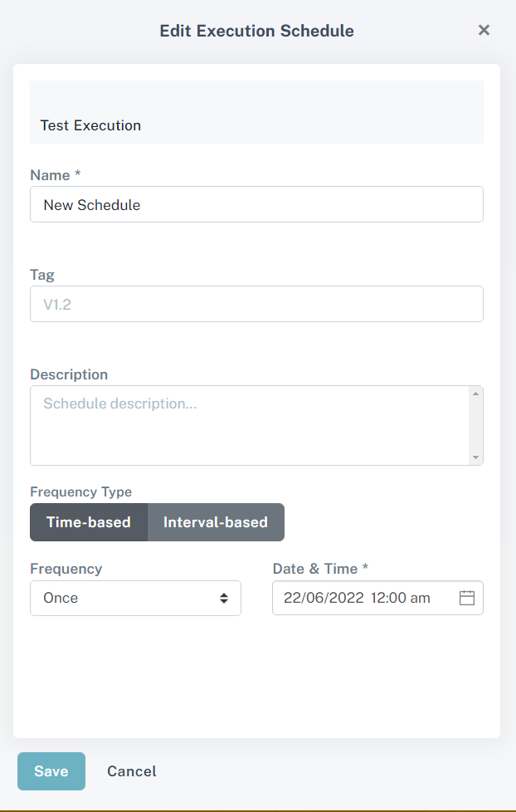The height and width of the screenshot is (812, 516).
Task: Click the time value 12:00 am
Action: (402, 598)
